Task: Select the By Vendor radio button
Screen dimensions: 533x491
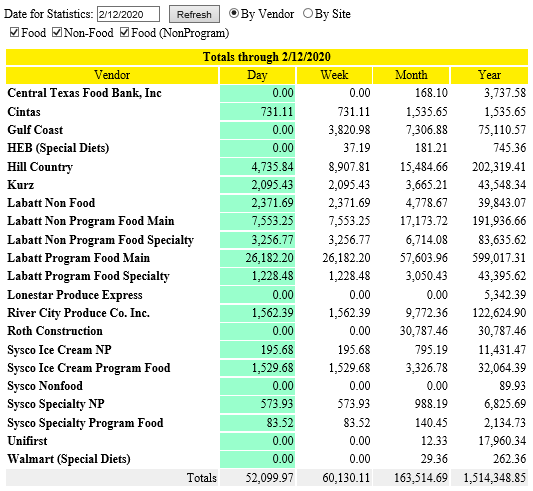Action: 234,13
